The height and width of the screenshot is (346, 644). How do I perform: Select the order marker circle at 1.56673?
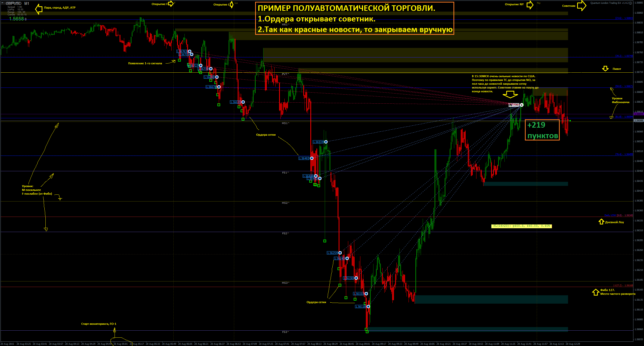click(x=219, y=87)
